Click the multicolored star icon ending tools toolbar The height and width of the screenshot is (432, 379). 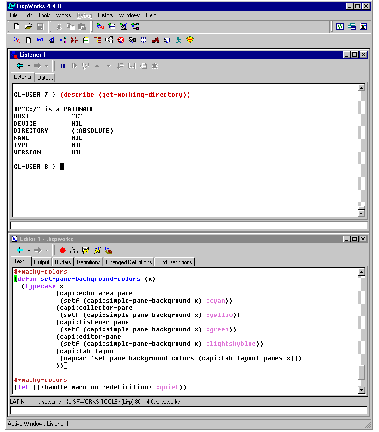tap(190, 40)
